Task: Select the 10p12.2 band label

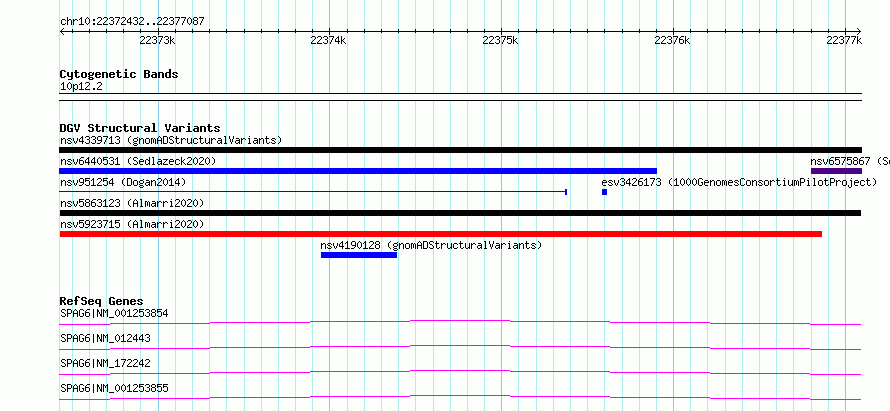Action: point(81,87)
